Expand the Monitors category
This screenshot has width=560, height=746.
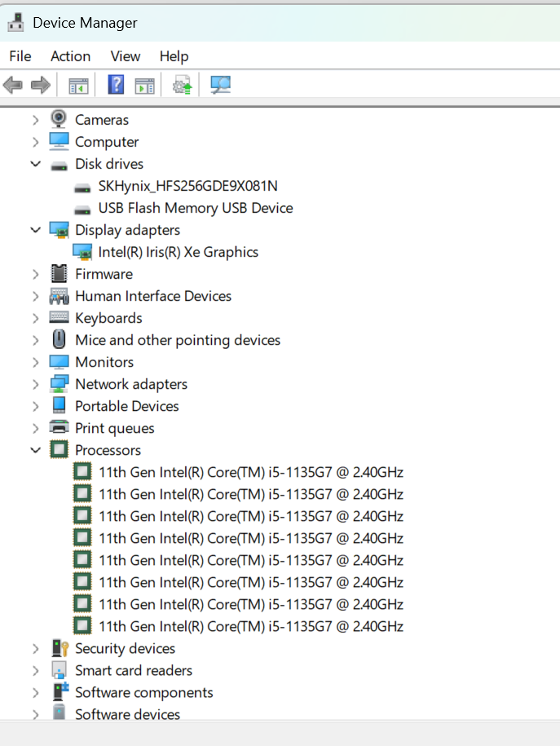pyautogui.click(x=36, y=362)
